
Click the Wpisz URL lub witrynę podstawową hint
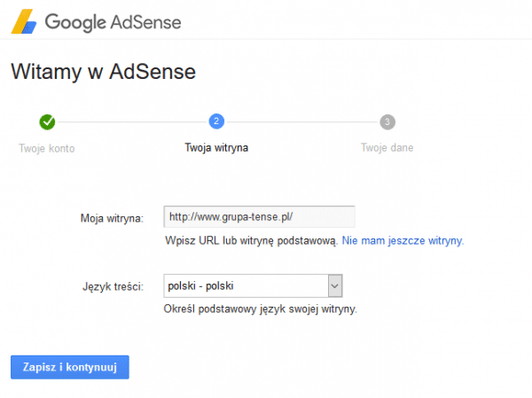252,240
